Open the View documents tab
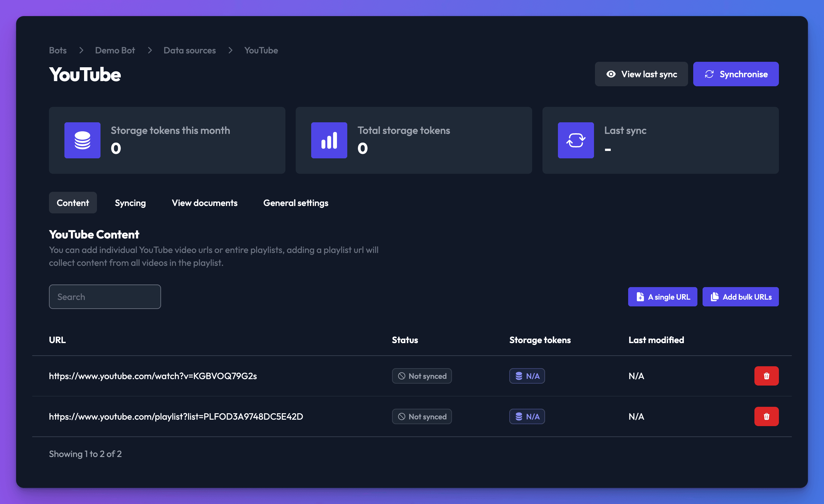The width and height of the screenshot is (824, 504). 205,203
